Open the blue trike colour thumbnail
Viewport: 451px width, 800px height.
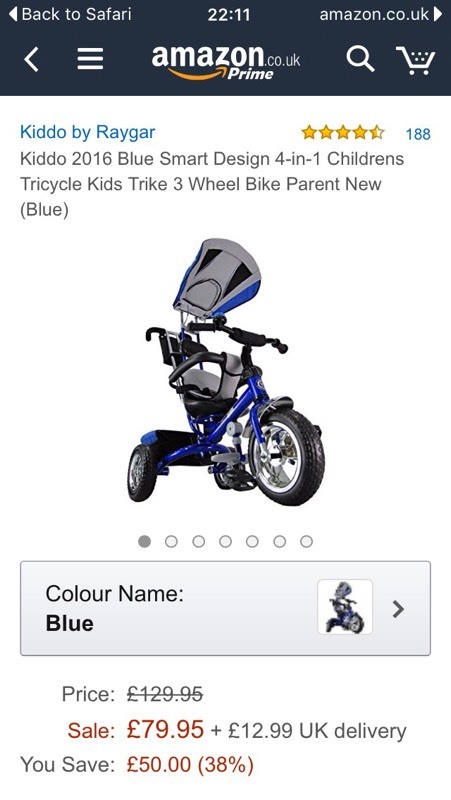point(345,607)
